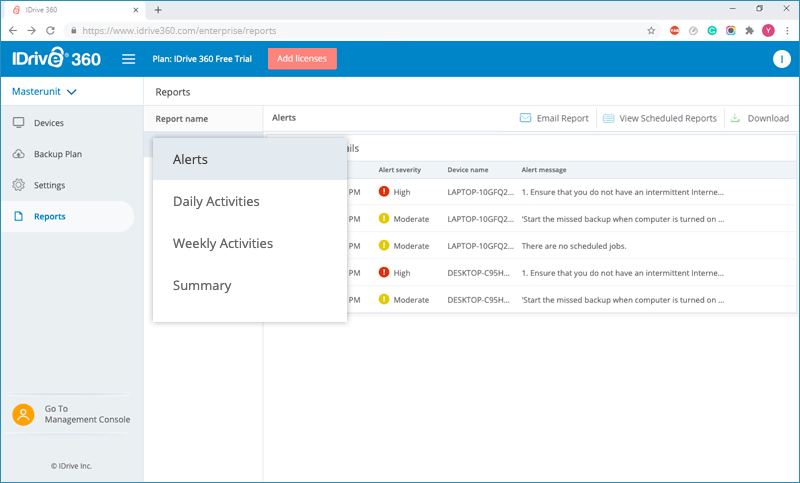Expand the Masterunit dropdown
Viewport: 800px width, 483px height.
(x=44, y=92)
